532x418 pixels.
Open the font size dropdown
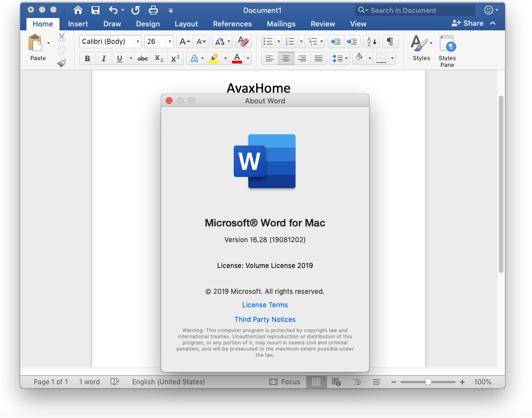coord(170,42)
